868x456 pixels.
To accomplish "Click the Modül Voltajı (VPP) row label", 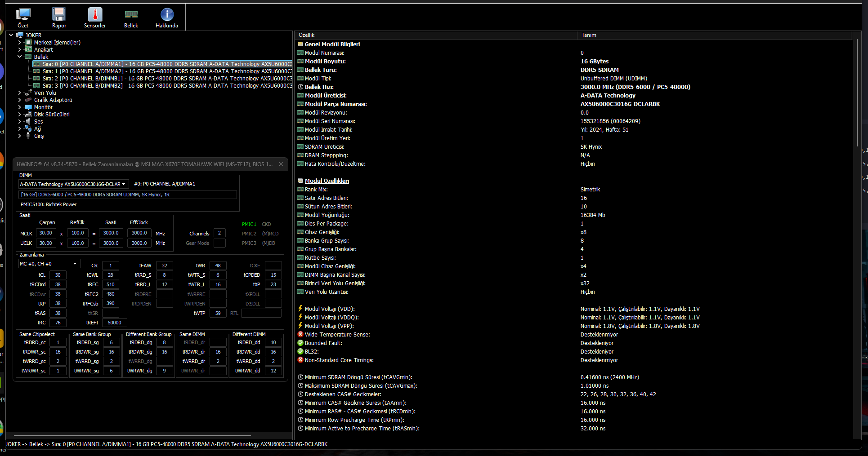I will coord(330,326).
